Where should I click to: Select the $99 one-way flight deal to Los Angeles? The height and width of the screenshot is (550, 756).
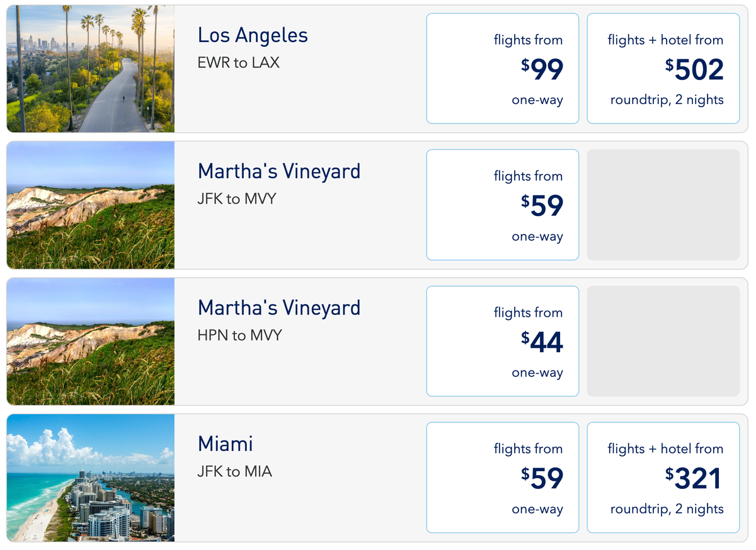coord(502,67)
